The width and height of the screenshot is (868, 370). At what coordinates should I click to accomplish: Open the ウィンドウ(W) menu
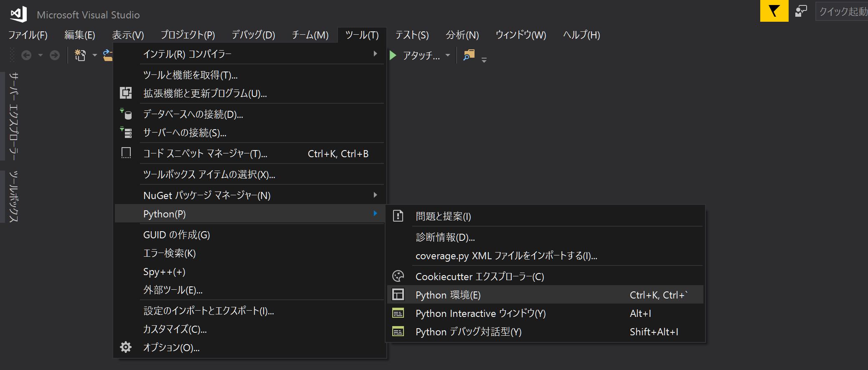pyautogui.click(x=521, y=35)
